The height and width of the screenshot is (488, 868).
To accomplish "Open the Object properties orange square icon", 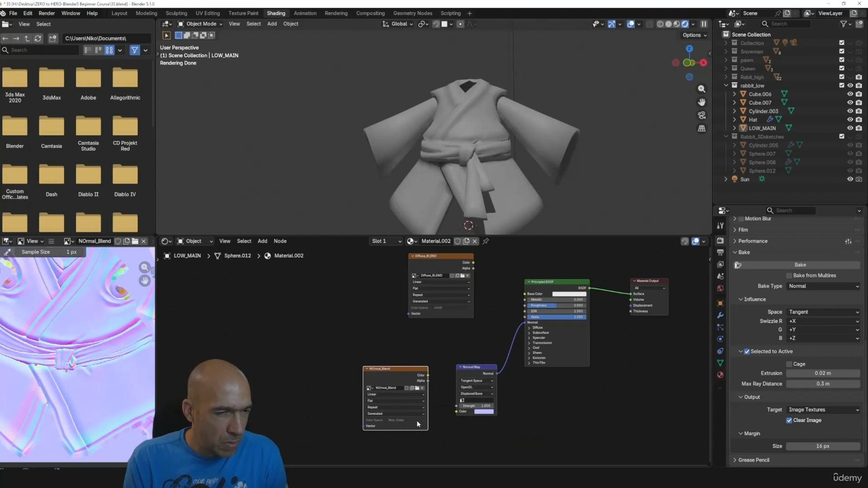I will click(x=720, y=303).
